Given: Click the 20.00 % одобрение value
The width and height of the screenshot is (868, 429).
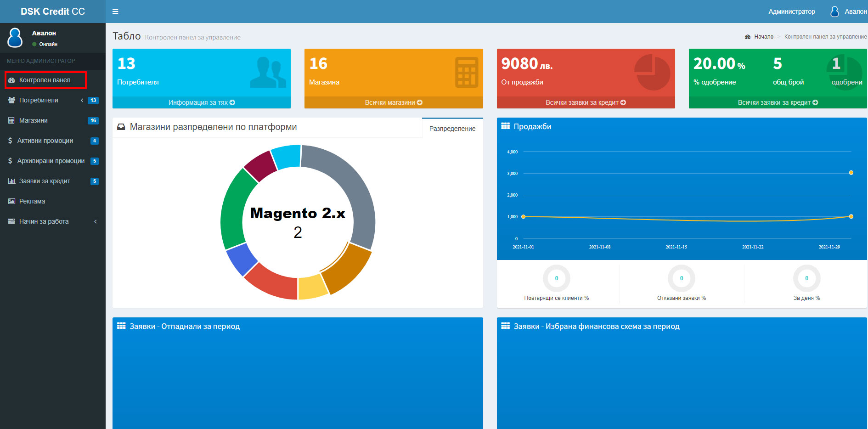Looking at the screenshot, I should (719, 63).
